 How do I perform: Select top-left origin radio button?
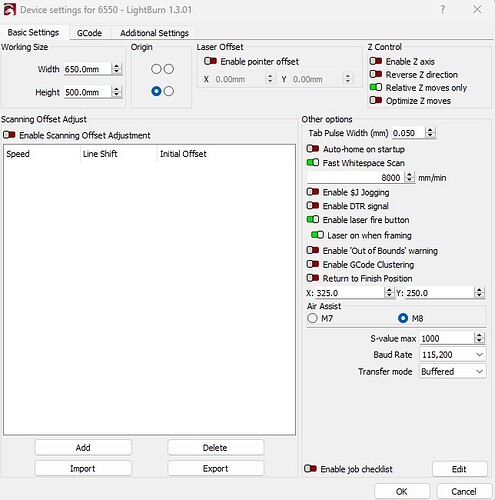pyautogui.click(x=156, y=69)
